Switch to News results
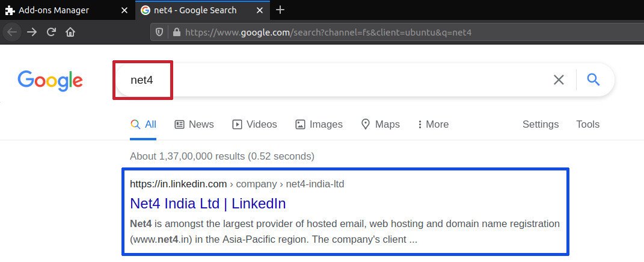The image size is (644, 262). point(194,124)
